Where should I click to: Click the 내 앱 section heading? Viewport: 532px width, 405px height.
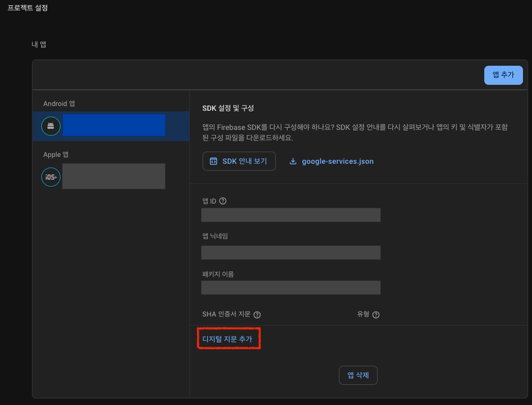pyautogui.click(x=39, y=45)
